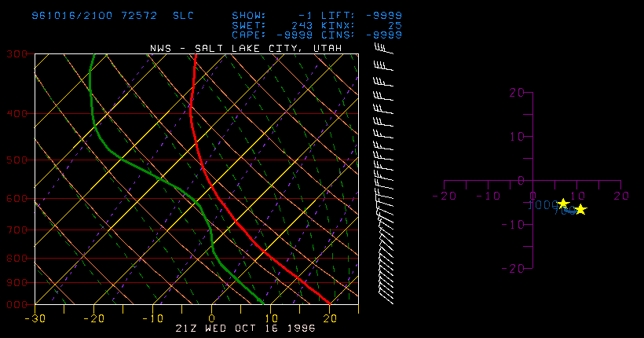644x338 pixels.
Task: Click -20 on the yellow temperature axis
Action: 93,318
